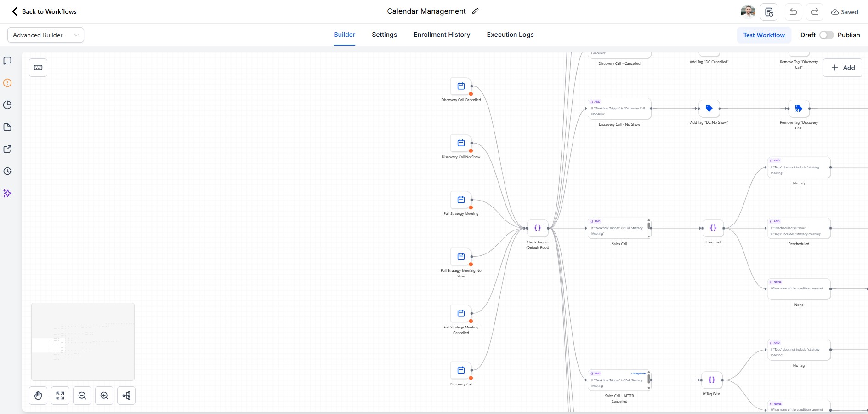Open the documents panel in the left sidebar

[x=7, y=127]
